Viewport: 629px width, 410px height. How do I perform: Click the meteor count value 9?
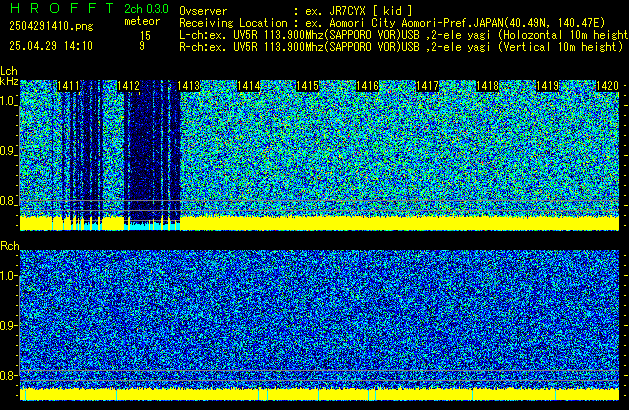tap(142, 46)
